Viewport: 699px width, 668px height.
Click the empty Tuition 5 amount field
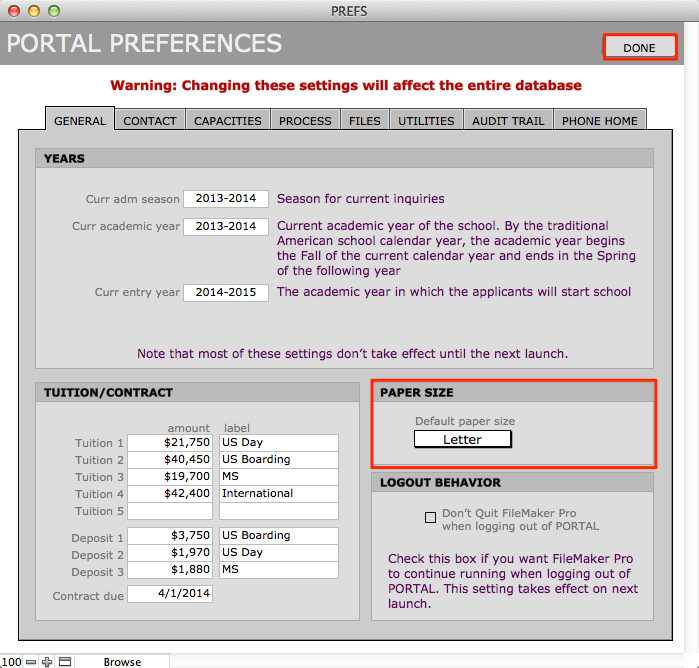(170, 511)
